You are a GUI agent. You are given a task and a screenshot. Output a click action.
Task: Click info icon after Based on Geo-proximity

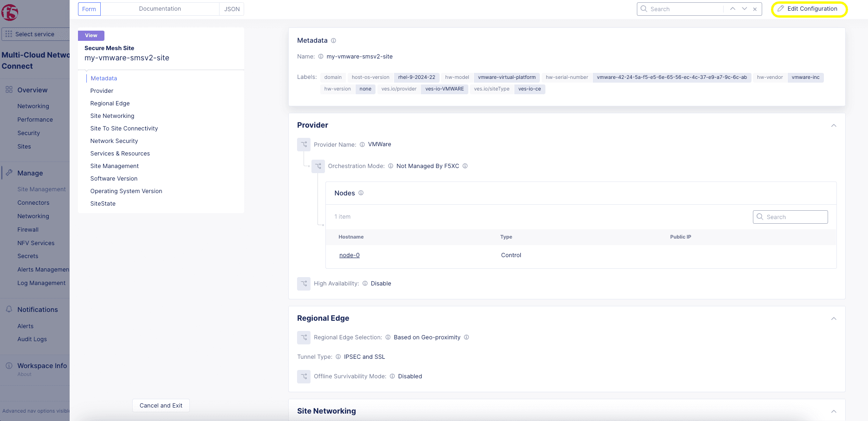[x=466, y=337]
